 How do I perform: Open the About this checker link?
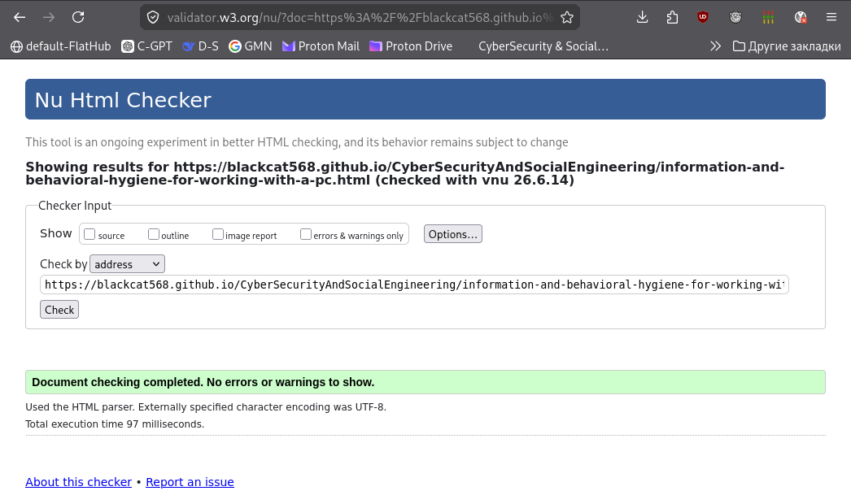click(x=79, y=482)
